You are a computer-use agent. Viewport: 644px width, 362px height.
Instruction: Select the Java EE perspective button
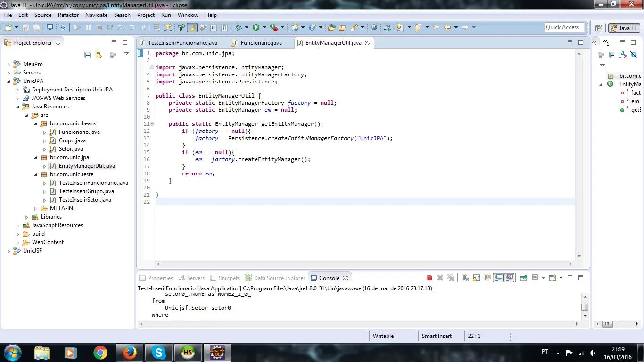624,28
